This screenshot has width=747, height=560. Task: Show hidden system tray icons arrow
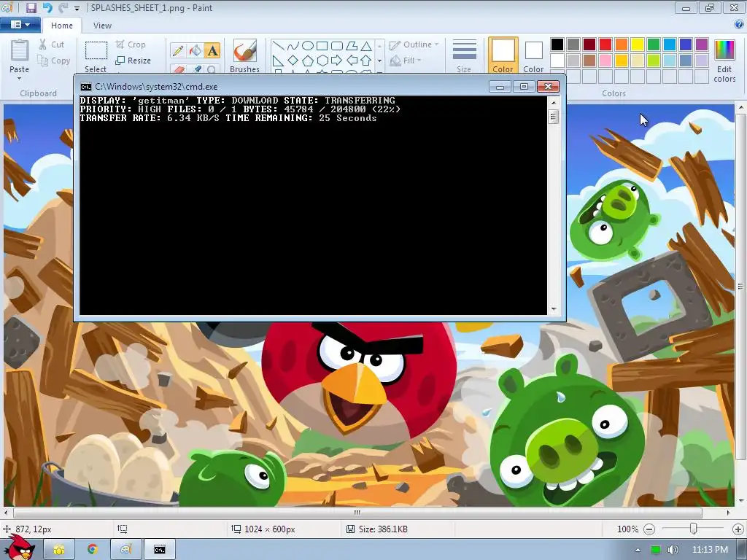(638, 550)
